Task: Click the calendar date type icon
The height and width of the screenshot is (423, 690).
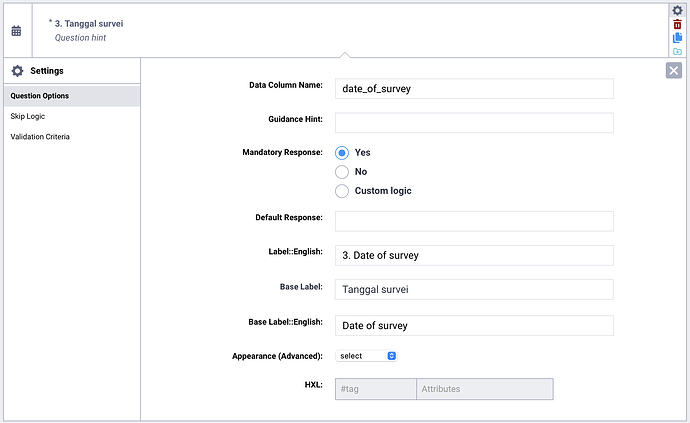Action: 16,31
